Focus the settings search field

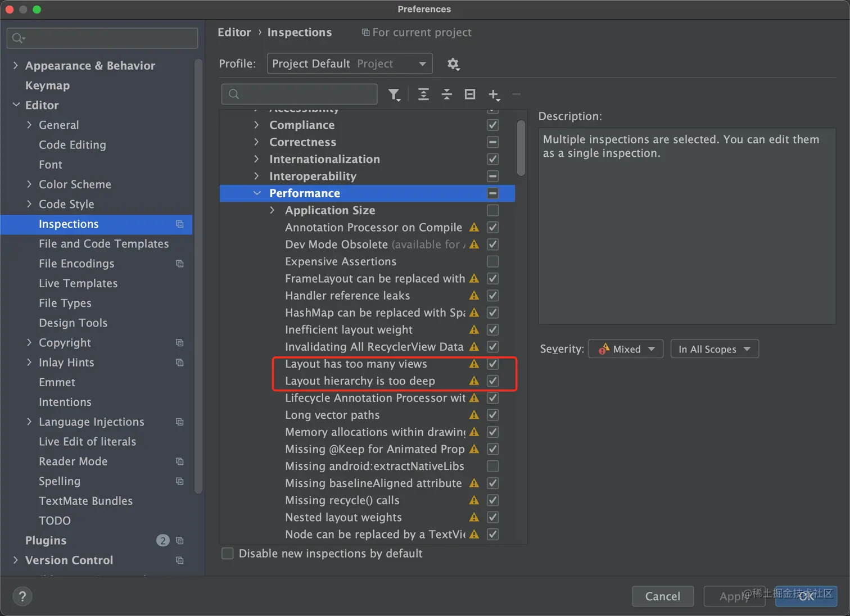click(x=102, y=38)
